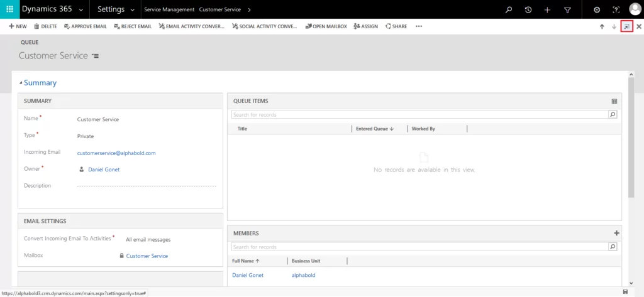Viewport: 644px width, 297px height.
Task: Open owner Daniel Gonet link
Action: click(104, 170)
